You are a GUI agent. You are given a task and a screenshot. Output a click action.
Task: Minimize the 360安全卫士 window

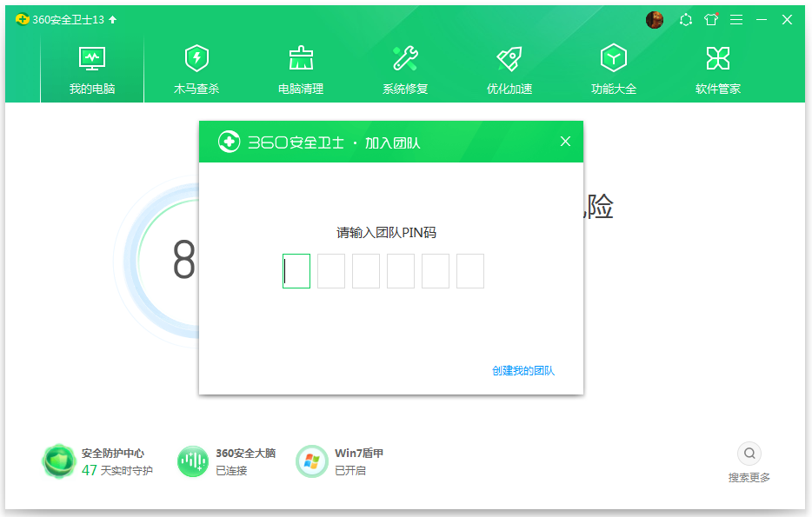[762, 20]
